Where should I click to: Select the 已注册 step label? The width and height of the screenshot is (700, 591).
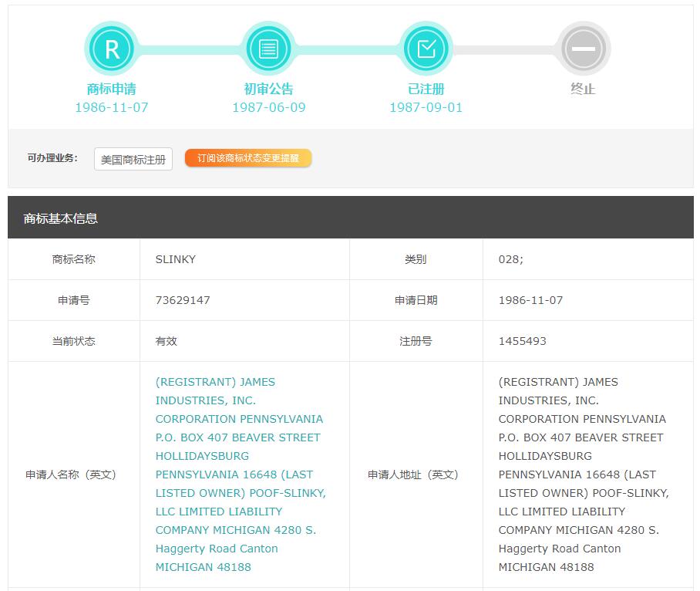(426, 89)
